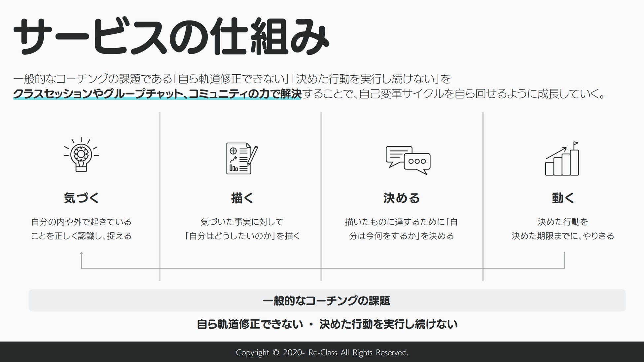
Task: Select the 決める heading
Action: coord(401,198)
